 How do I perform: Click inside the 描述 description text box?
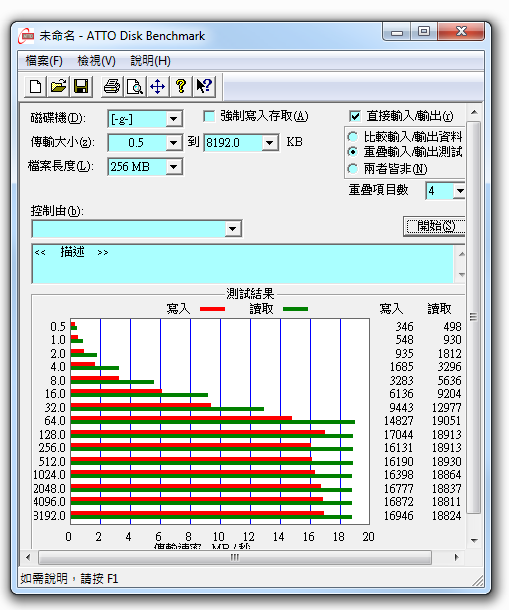point(243,264)
